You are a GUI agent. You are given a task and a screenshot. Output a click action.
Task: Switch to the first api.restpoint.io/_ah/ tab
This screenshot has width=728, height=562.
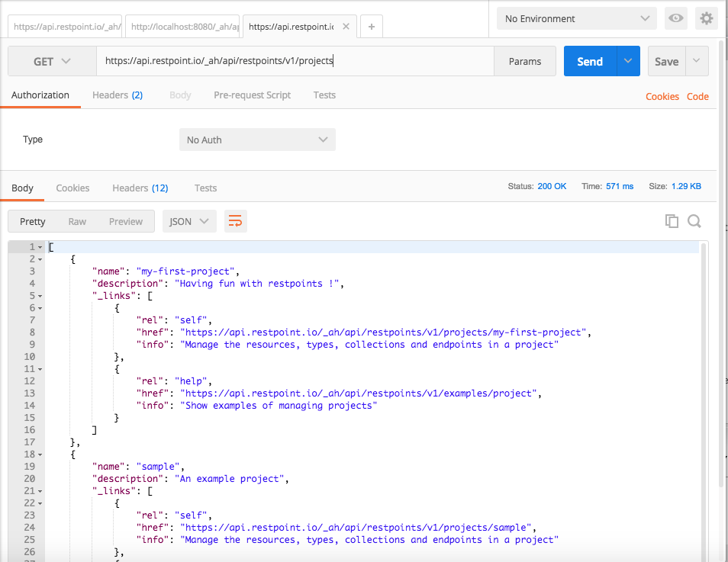pos(65,27)
